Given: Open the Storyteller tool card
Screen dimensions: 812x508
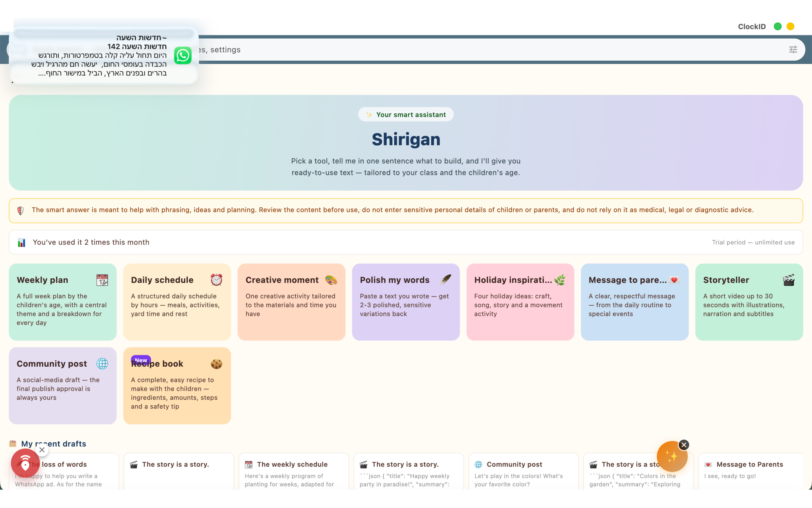Looking at the screenshot, I should 749,302.
